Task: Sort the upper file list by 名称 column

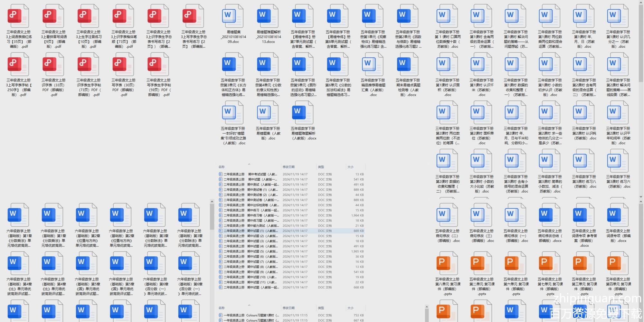Action: [222, 167]
